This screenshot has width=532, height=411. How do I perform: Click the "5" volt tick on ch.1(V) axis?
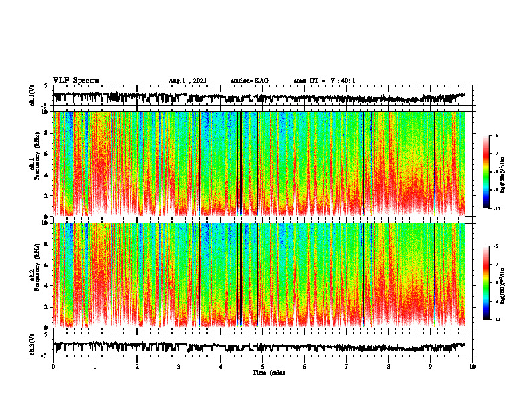tap(46, 86)
